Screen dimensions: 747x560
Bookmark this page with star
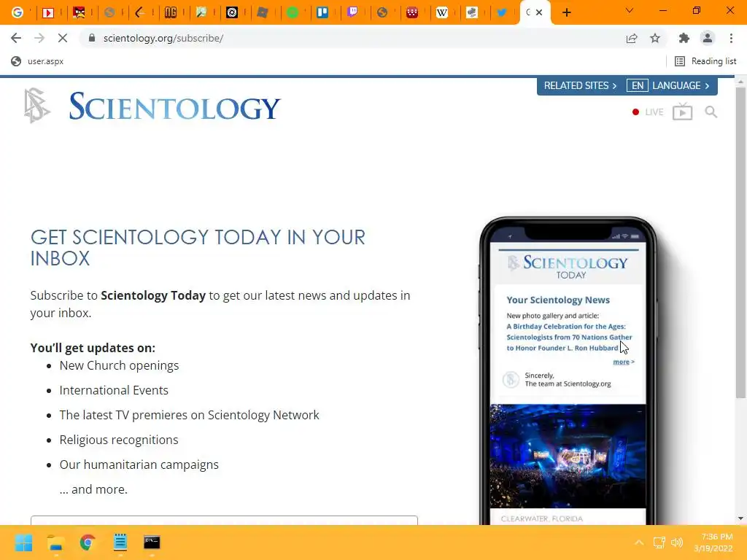pos(655,38)
